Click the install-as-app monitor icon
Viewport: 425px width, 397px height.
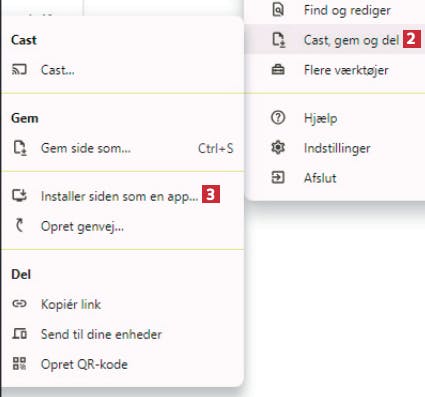click(x=19, y=196)
